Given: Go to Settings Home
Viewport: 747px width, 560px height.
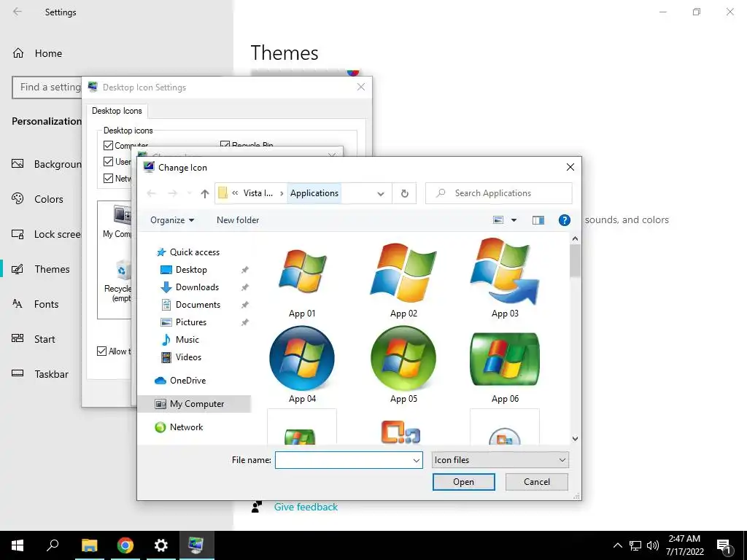Looking at the screenshot, I should [x=37, y=53].
